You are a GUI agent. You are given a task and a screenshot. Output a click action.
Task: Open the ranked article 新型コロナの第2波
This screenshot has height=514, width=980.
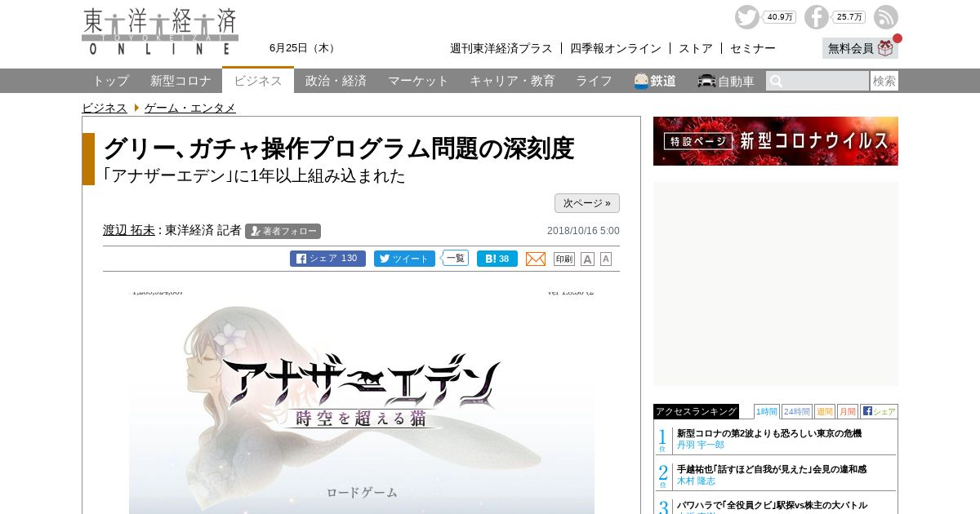coord(769,433)
